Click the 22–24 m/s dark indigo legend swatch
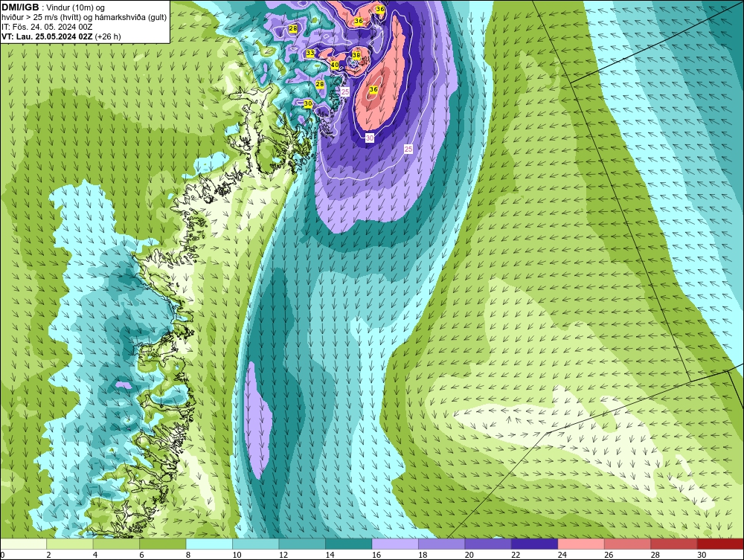 (x=535, y=544)
